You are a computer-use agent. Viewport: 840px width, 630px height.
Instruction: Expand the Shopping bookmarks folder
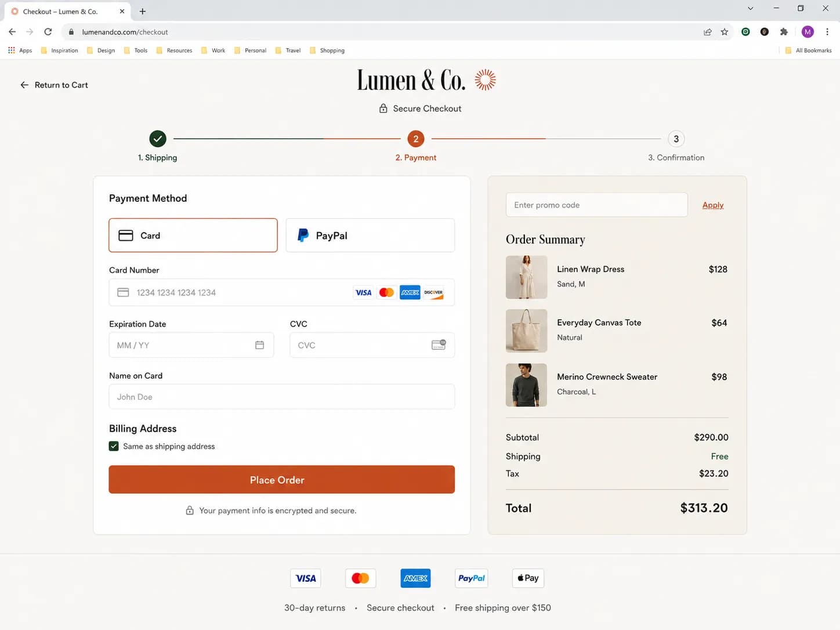pos(327,50)
